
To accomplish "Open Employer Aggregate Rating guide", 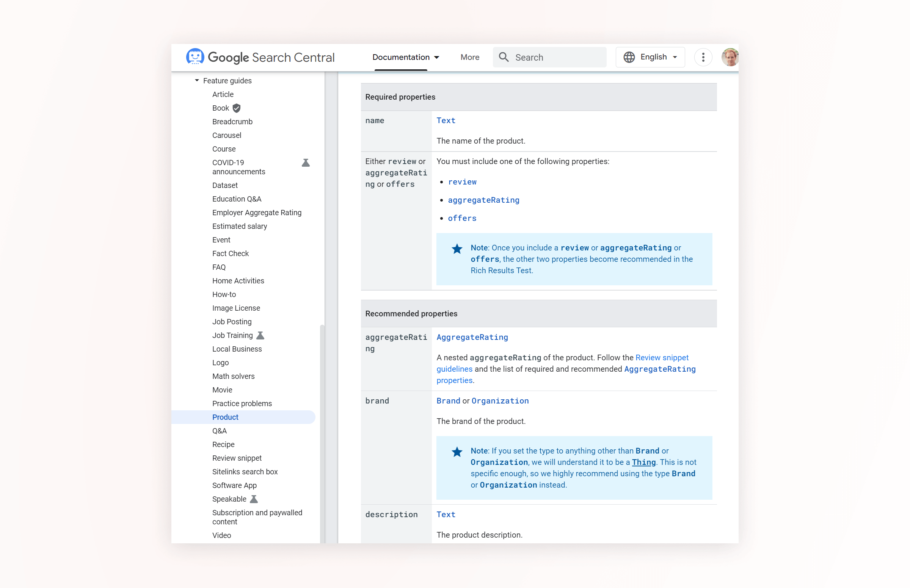I will pyautogui.click(x=257, y=213).
